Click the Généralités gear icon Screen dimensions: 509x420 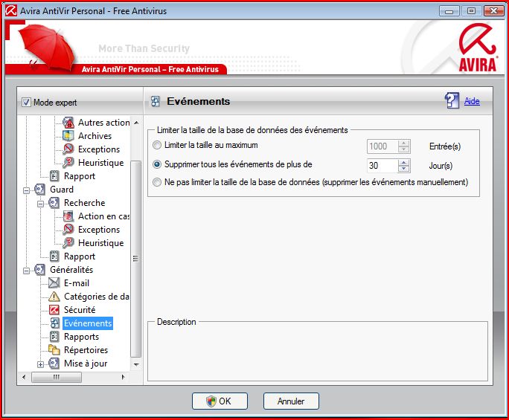point(40,270)
